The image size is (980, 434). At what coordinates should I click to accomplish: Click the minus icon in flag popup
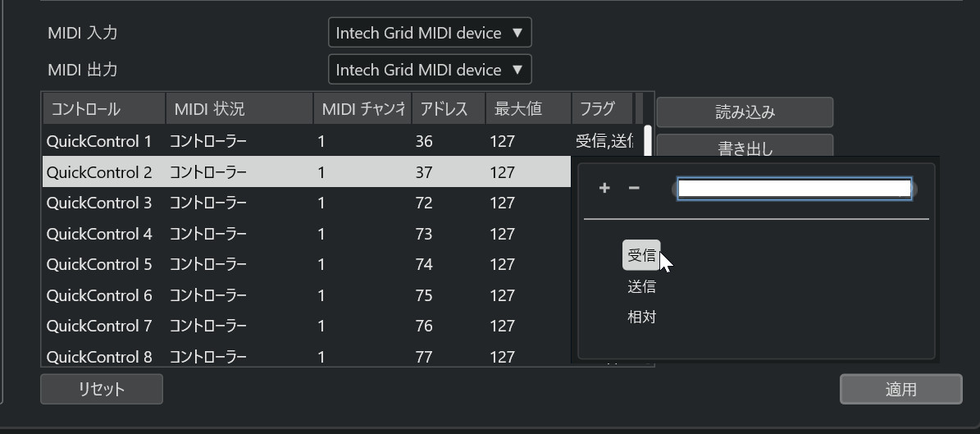click(634, 188)
